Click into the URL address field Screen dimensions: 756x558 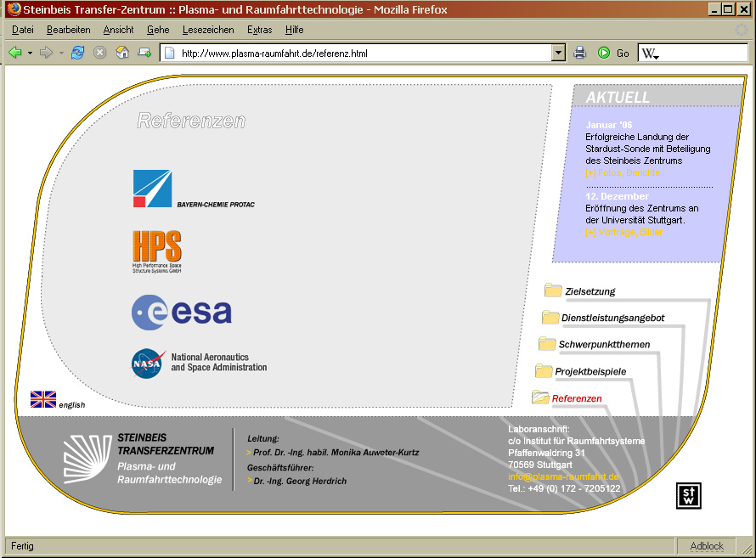357,53
